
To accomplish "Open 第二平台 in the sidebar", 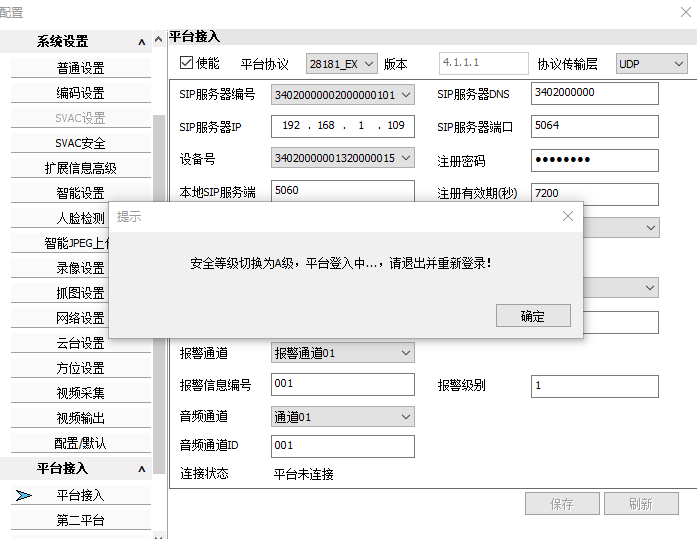I will [x=80, y=520].
